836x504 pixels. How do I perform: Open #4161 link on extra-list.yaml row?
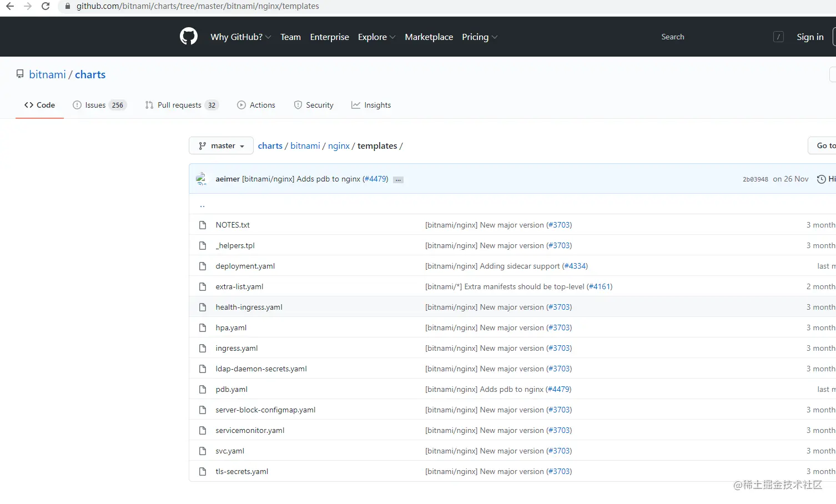pos(600,286)
